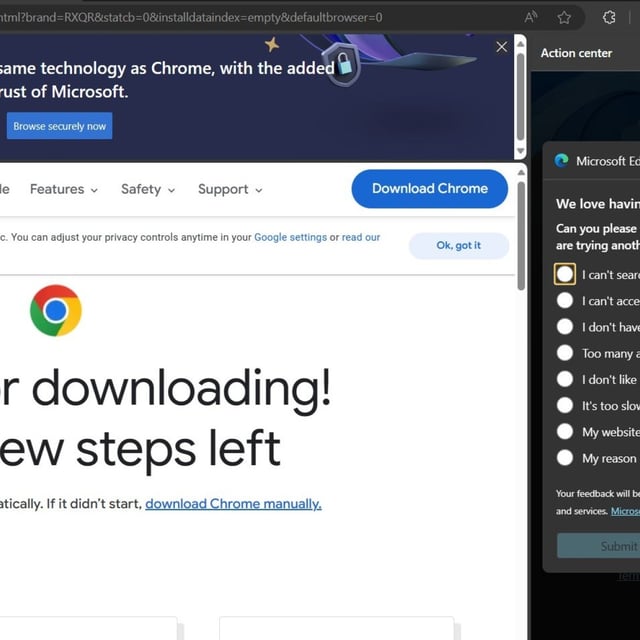Screen dimensions: 640x640
Task: Select the "I can't access" radio option
Action: [x=565, y=300]
